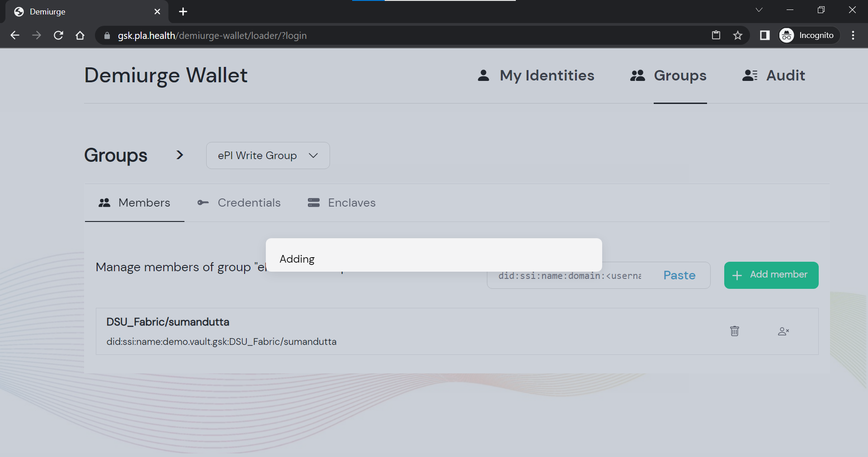Open the browser side panel icon
Screen dimensions: 868x457
[x=764, y=35]
